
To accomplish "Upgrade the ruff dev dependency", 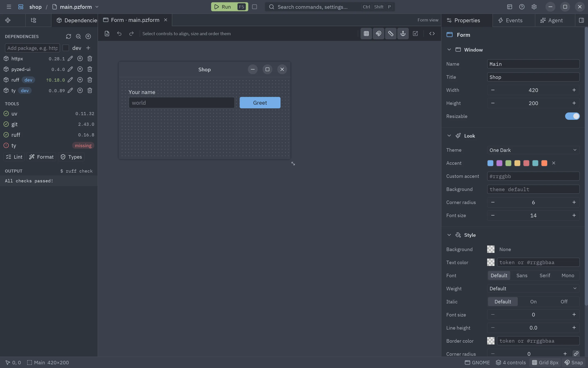I will point(80,80).
